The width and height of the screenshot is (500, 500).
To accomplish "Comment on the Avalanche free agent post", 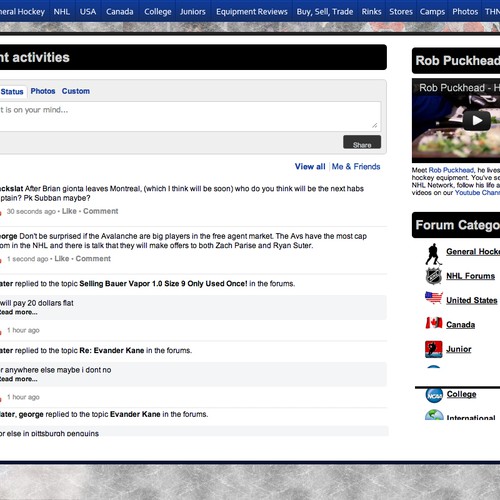I will pos(93,259).
